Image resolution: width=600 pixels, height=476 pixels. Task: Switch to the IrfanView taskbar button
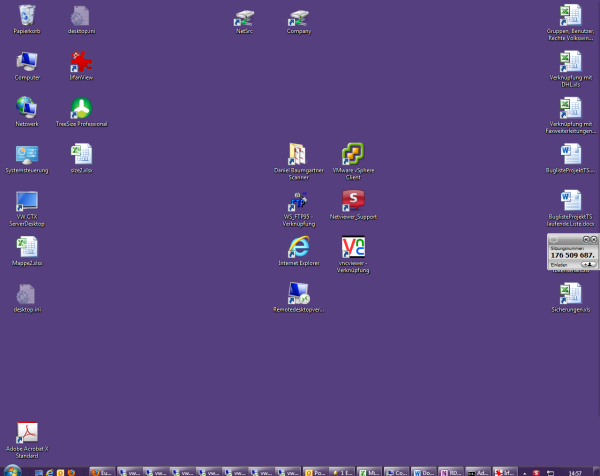coord(505,472)
